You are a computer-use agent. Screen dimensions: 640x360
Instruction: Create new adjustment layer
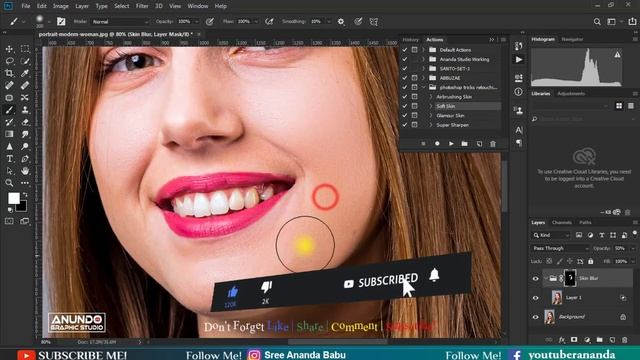(587, 340)
